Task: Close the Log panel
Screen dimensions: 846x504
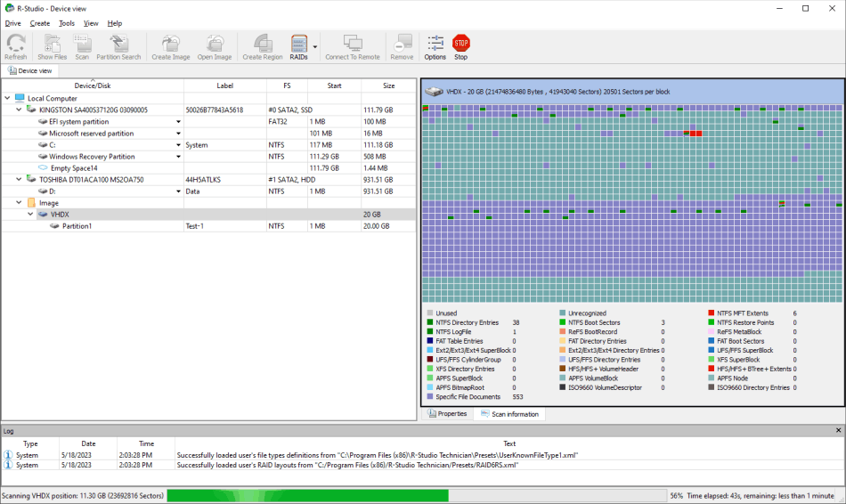Action: [839, 430]
